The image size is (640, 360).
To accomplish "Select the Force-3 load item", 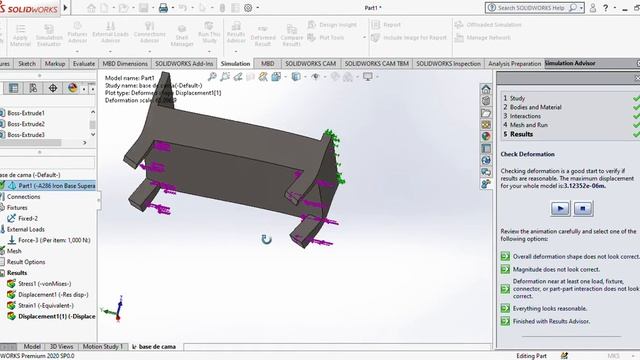I will [49, 240].
